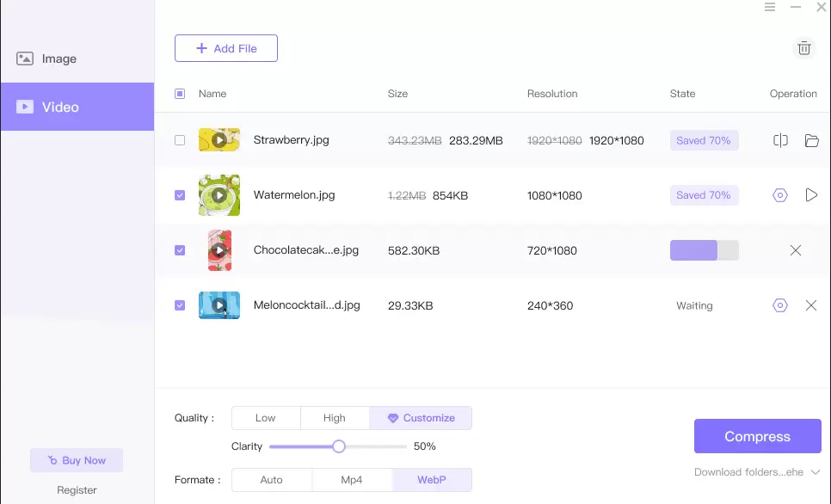This screenshot has height=504, width=831.
Task: Open settings icon for Watermelon.jpg
Action: (x=780, y=195)
